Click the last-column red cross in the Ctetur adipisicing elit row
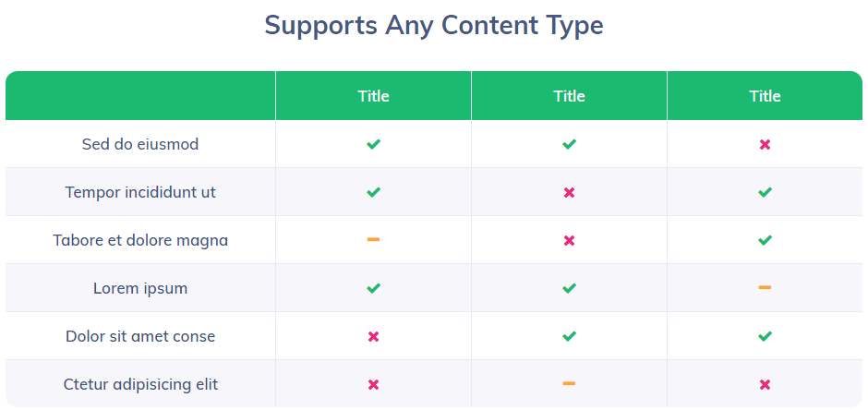 765,384
